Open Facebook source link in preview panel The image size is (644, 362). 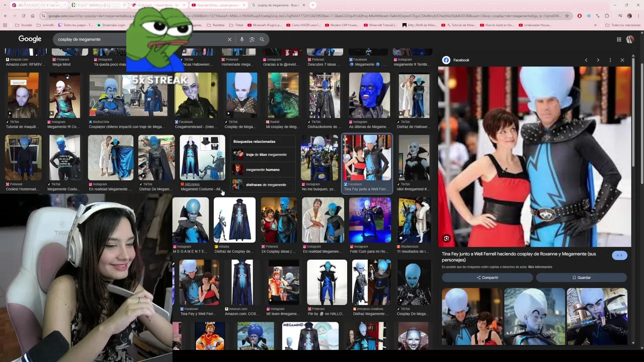click(456, 60)
